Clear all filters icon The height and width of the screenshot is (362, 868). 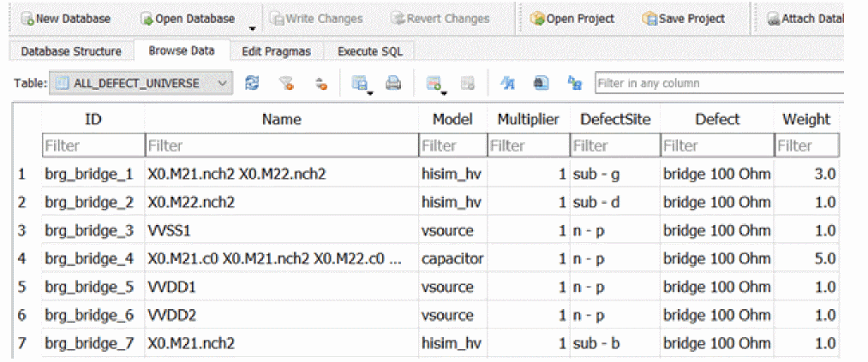pyautogui.click(x=287, y=83)
